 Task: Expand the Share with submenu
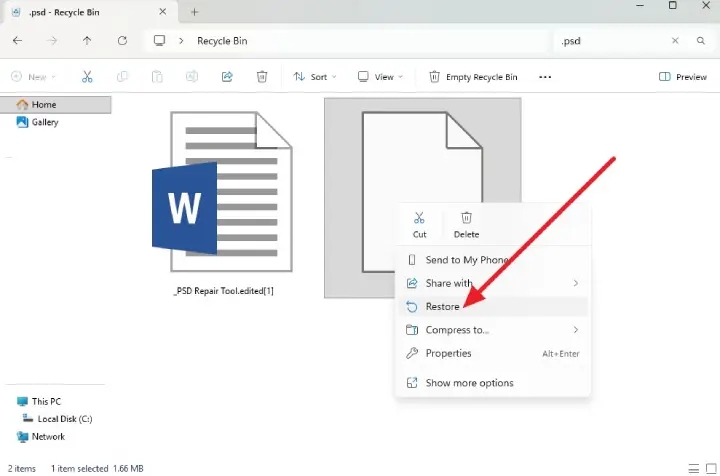575,283
